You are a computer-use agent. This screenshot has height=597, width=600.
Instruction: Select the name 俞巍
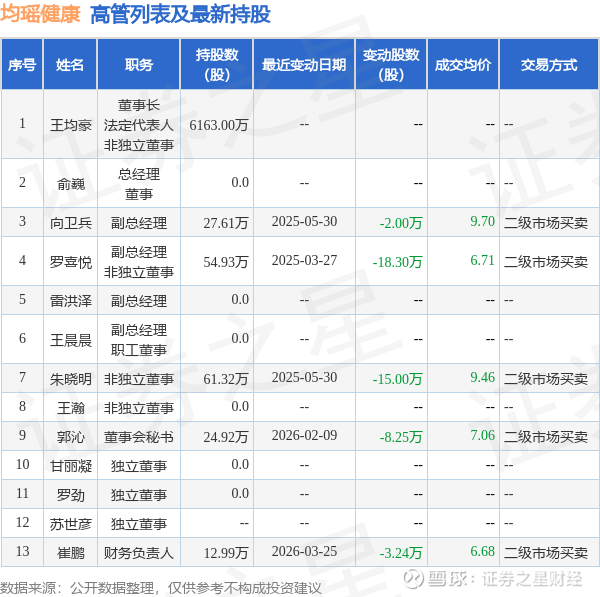(x=71, y=184)
